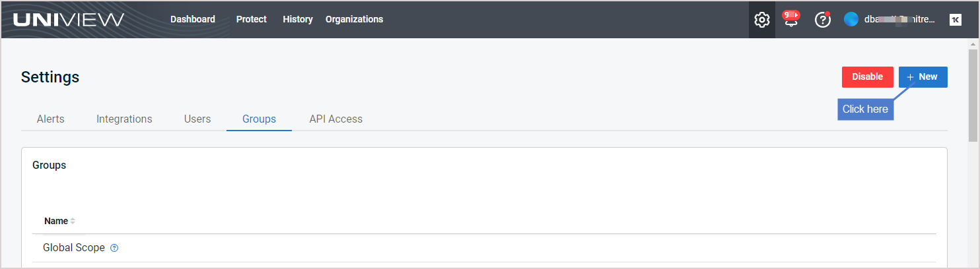Click the help icon beside Global Scope
980x269 pixels.
click(114, 248)
